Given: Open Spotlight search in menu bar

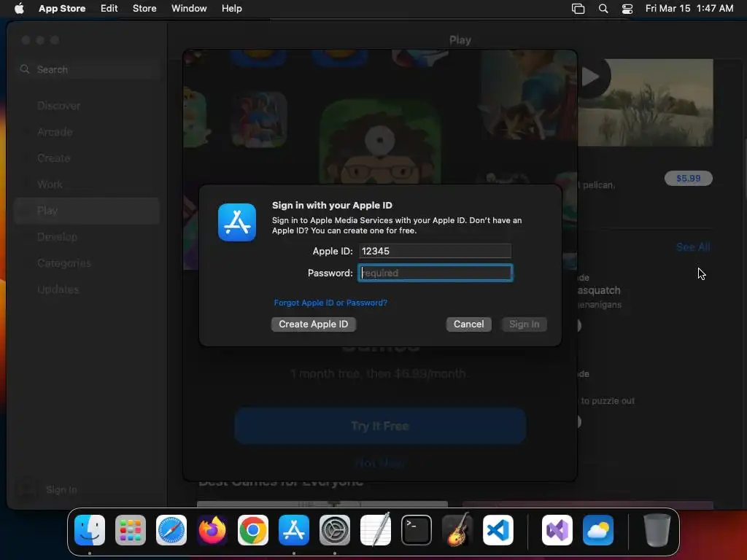Looking at the screenshot, I should 603,8.
